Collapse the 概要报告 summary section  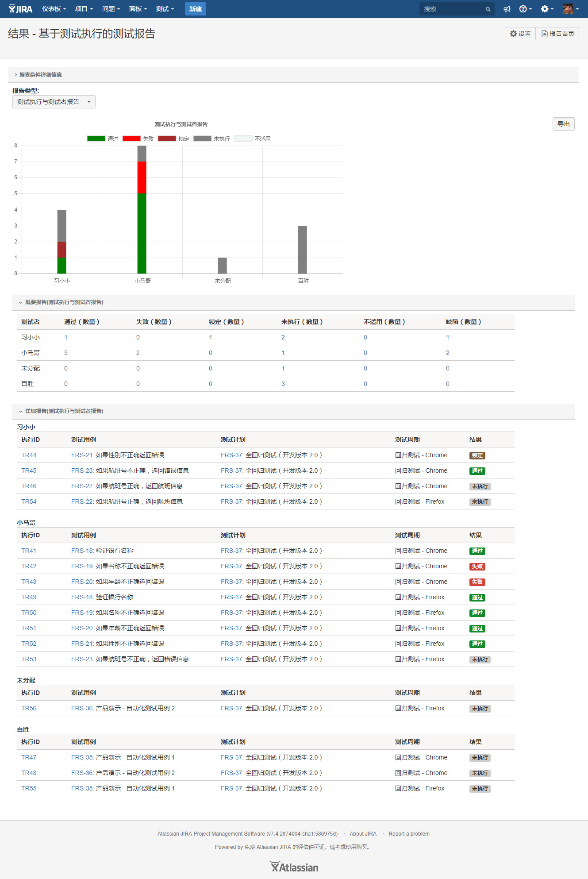(61, 302)
